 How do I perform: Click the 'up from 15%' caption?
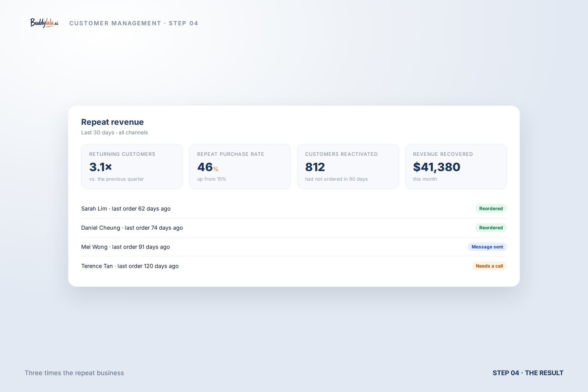tap(212, 179)
